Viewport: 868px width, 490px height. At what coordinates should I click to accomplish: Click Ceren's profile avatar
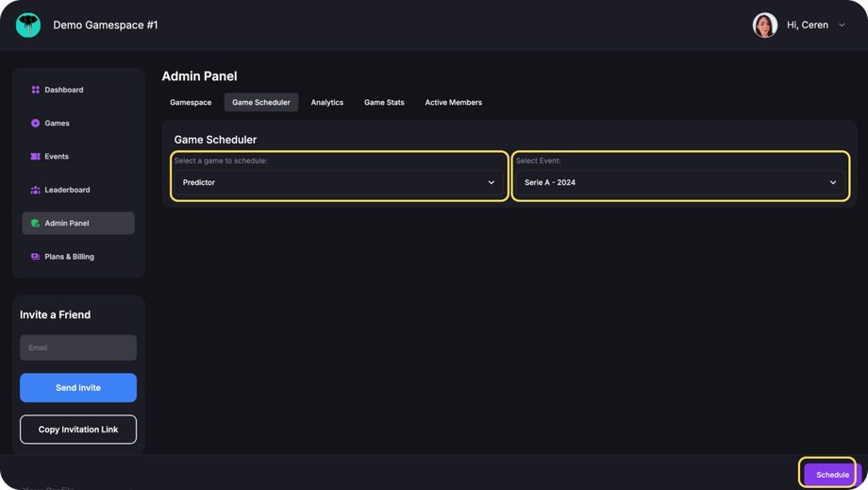pyautogui.click(x=764, y=25)
